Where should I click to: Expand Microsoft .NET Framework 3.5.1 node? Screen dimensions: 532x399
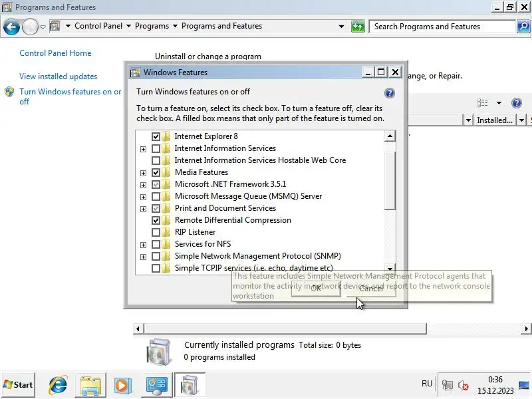(143, 185)
